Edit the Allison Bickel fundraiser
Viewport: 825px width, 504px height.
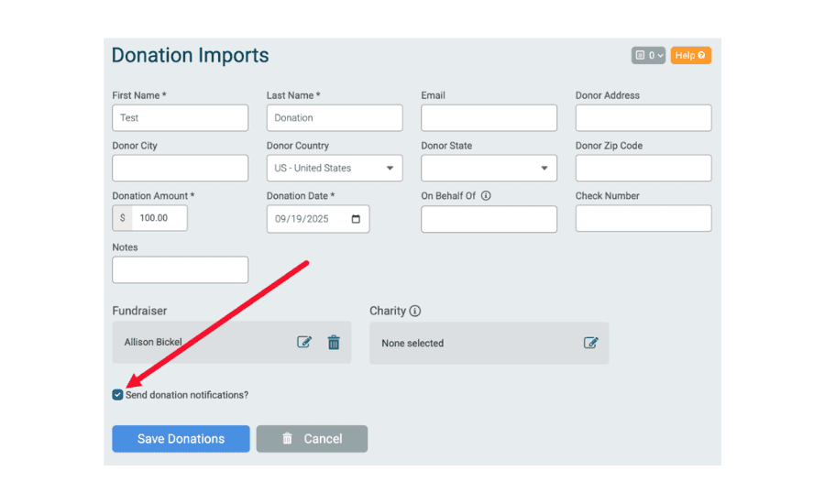tap(304, 342)
